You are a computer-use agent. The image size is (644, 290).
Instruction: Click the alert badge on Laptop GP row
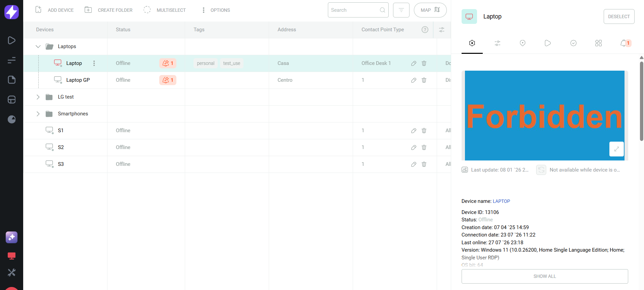168,80
